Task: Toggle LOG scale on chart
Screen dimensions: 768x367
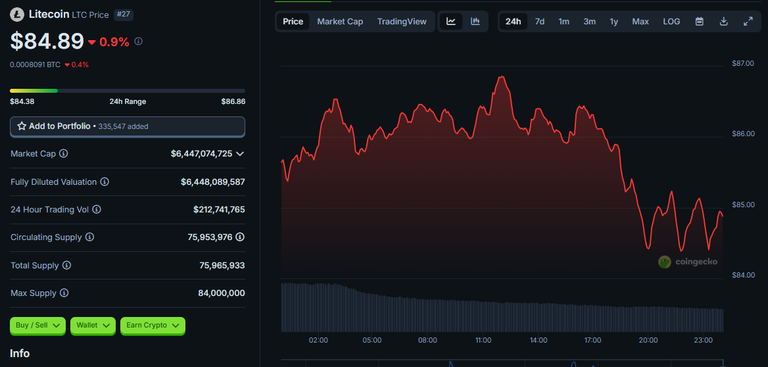Action: 672,22
